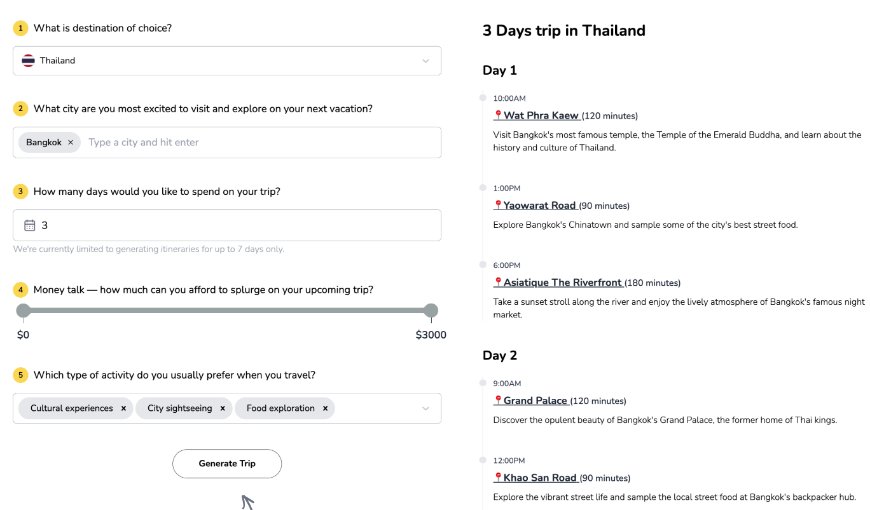The width and height of the screenshot is (870, 510).
Task: Open the activity type dropdown arrow
Action: (425, 408)
